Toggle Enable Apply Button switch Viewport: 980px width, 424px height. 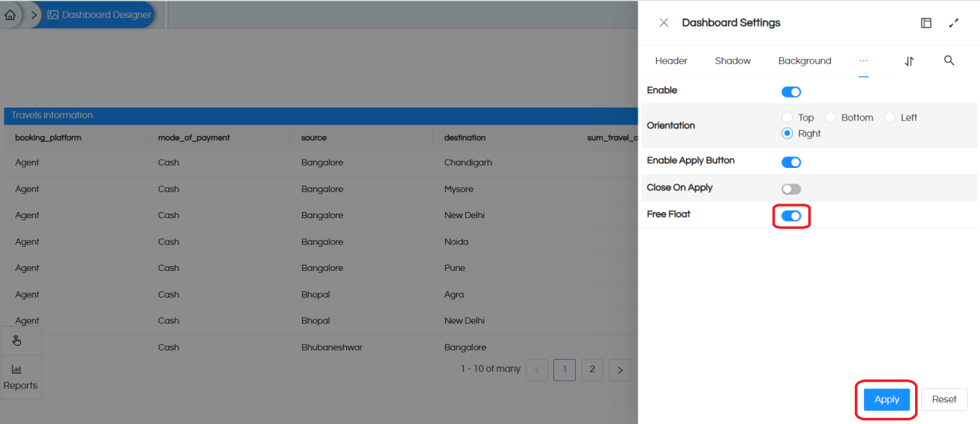coord(791,162)
